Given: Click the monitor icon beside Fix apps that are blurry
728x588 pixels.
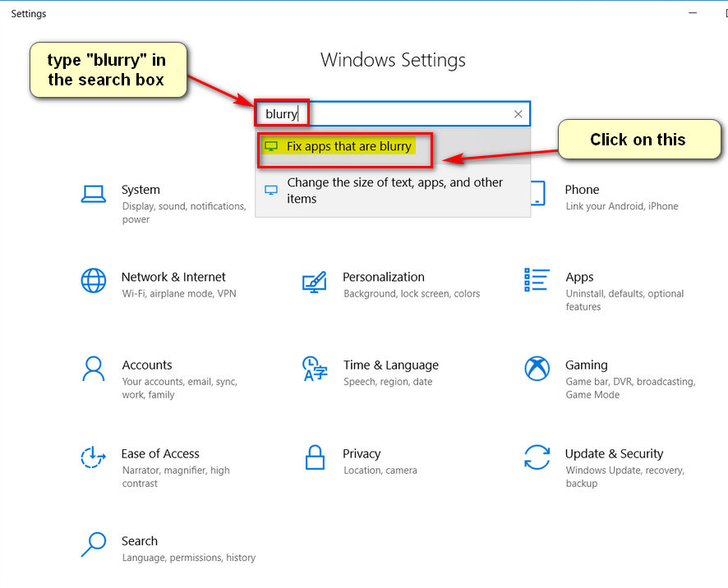Looking at the screenshot, I should tap(271, 146).
